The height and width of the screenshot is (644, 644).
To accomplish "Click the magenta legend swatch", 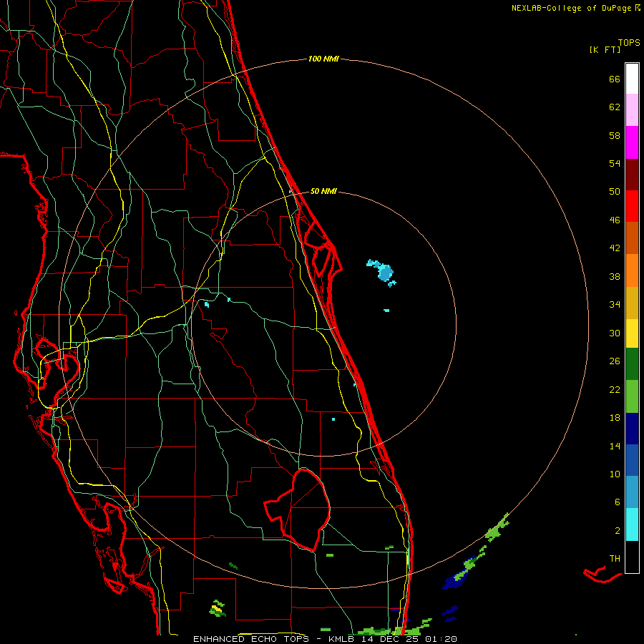I will (632, 142).
